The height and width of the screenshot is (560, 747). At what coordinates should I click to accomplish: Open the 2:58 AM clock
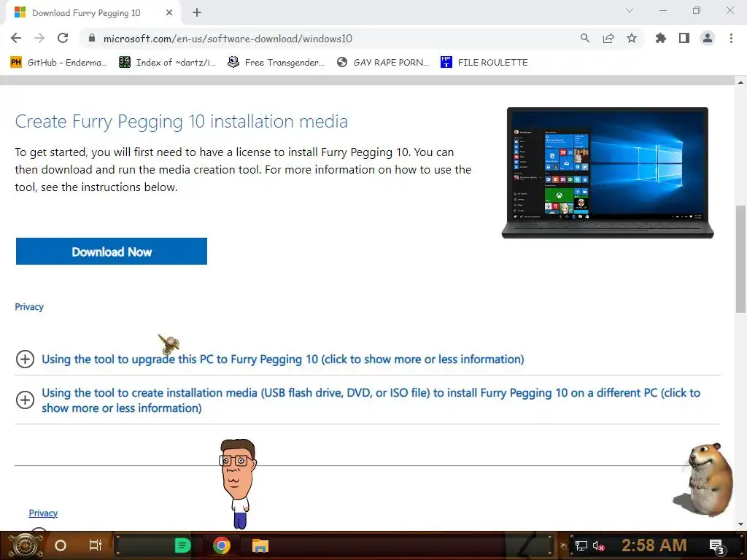pos(654,545)
